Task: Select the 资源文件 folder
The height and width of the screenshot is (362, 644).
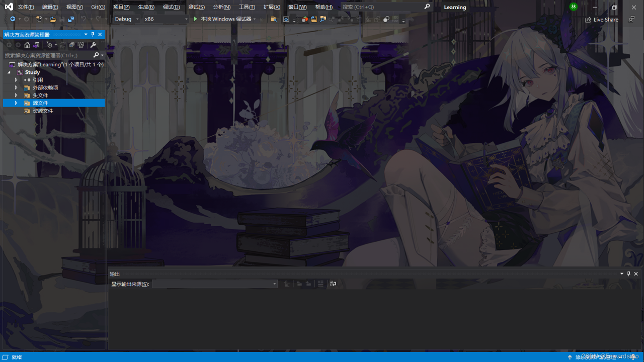Action: 43,111
